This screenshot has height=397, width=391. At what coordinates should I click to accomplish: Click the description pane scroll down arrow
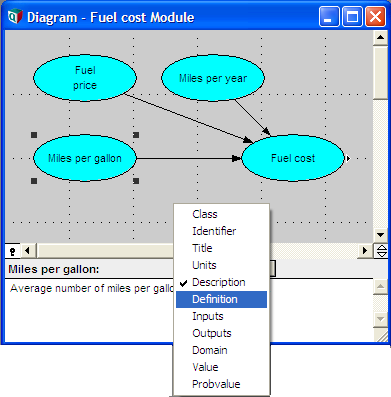[x=380, y=319]
